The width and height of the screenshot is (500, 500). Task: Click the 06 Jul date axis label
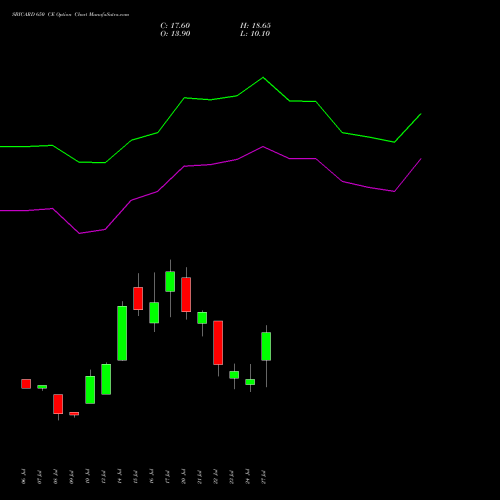point(24,477)
